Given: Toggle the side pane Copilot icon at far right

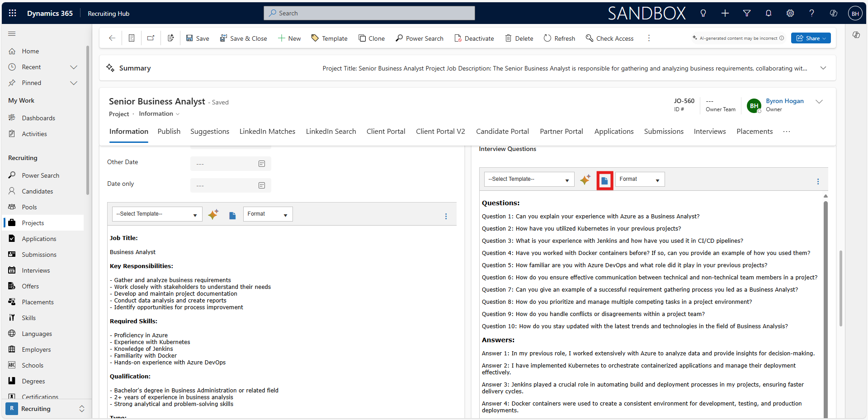Looking at the screenshot, I should 856,35.
